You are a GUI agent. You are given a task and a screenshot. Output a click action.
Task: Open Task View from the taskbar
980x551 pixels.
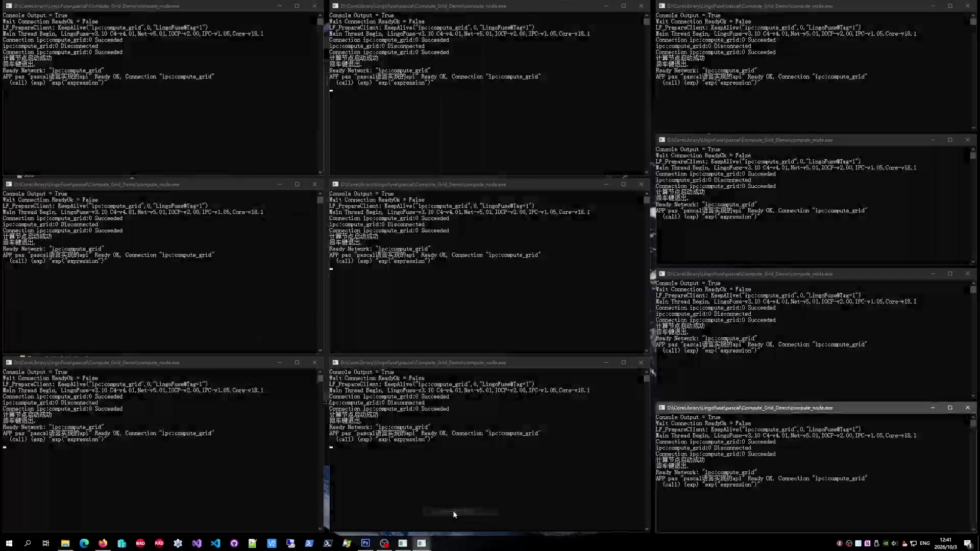[46, 543]
